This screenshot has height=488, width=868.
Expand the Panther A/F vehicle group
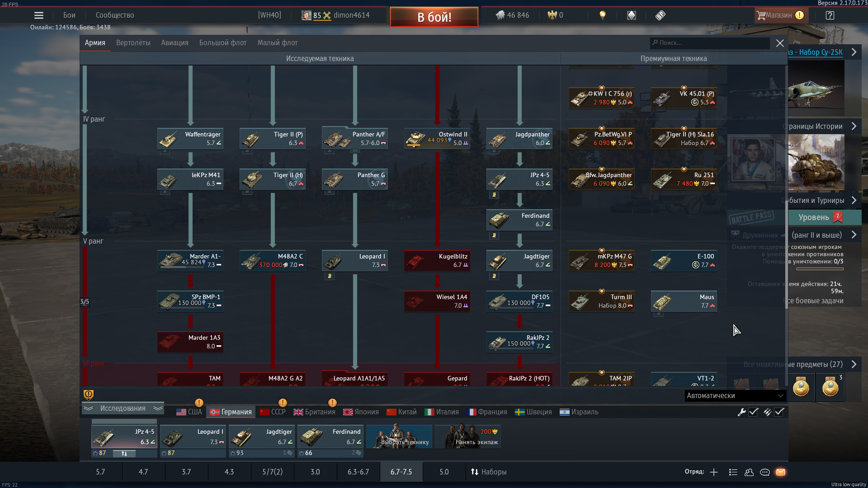[355, 150]
